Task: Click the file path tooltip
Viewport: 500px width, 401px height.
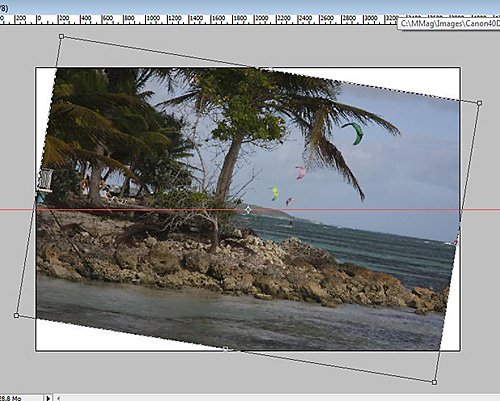Action: (x=449, y=24)
